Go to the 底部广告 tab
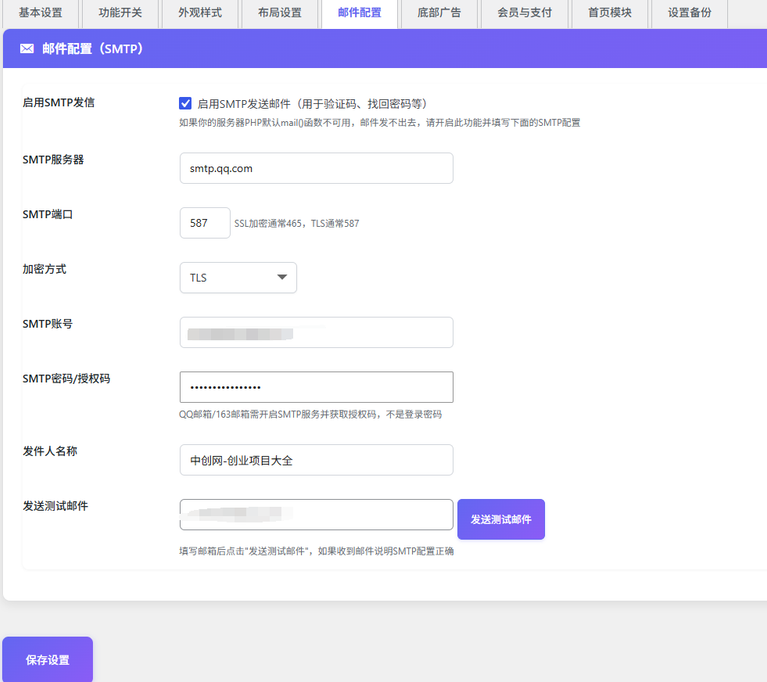This screenshot has height=682, width=767. tap(439, 13)
